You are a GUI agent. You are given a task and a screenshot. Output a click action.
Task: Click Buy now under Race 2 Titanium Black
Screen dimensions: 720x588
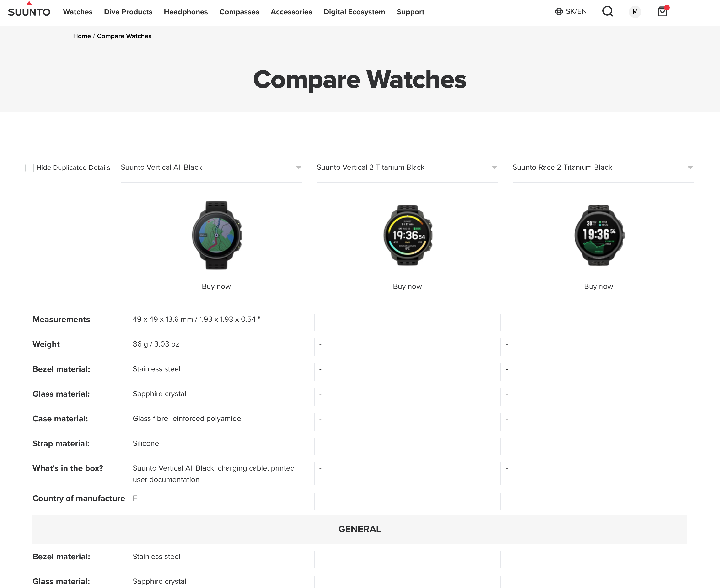(x=598, y=286)
